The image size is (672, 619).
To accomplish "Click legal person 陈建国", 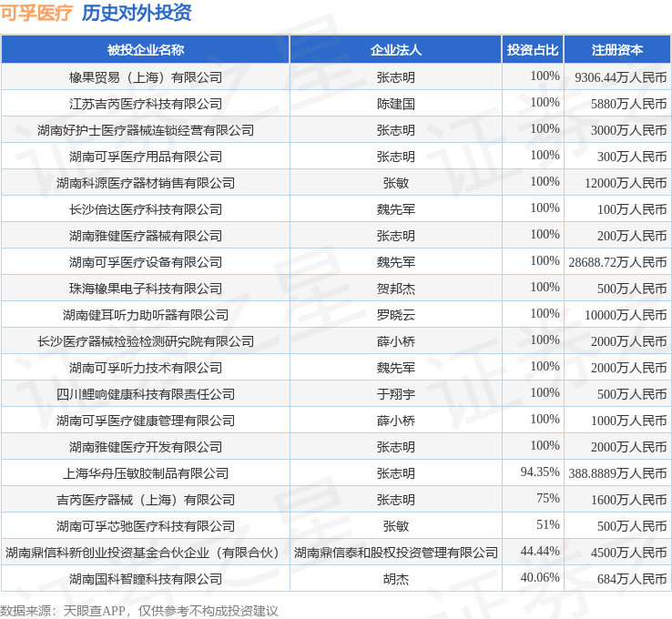I will pos(395,104).
